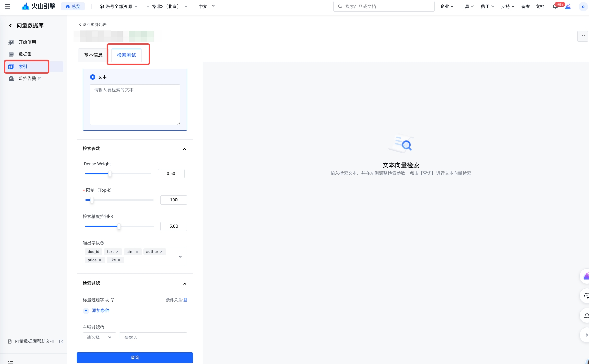
Task: Click the 文档 link in header
Action: coord(540,6)
